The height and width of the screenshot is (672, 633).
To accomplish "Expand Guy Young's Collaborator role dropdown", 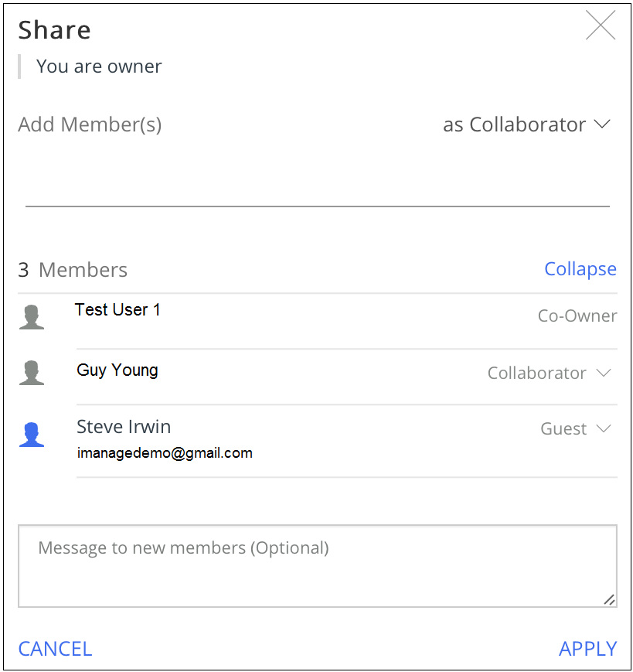I will pyautogui.click(x=549, y=374).
